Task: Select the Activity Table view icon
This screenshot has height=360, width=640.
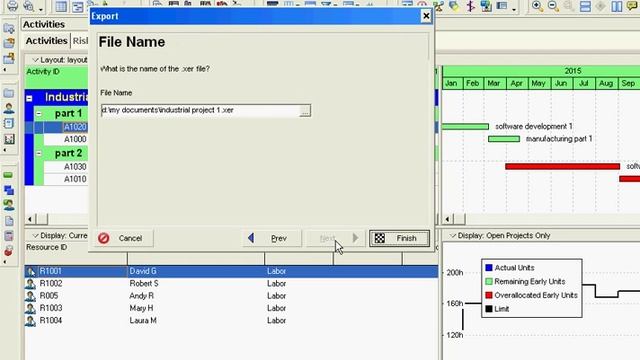Action: pyautogui.click(x=61, y=6)
